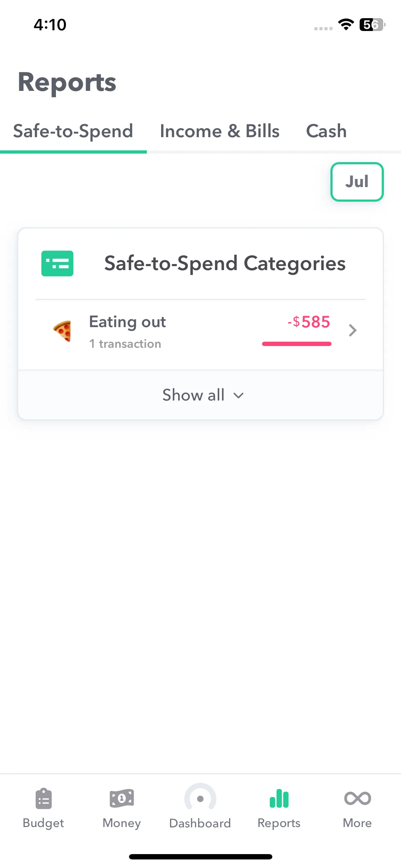This screenshot has height=868, width=401.
Task: Select the Reports bar chart icon
Action: click(x=279, y=799)
